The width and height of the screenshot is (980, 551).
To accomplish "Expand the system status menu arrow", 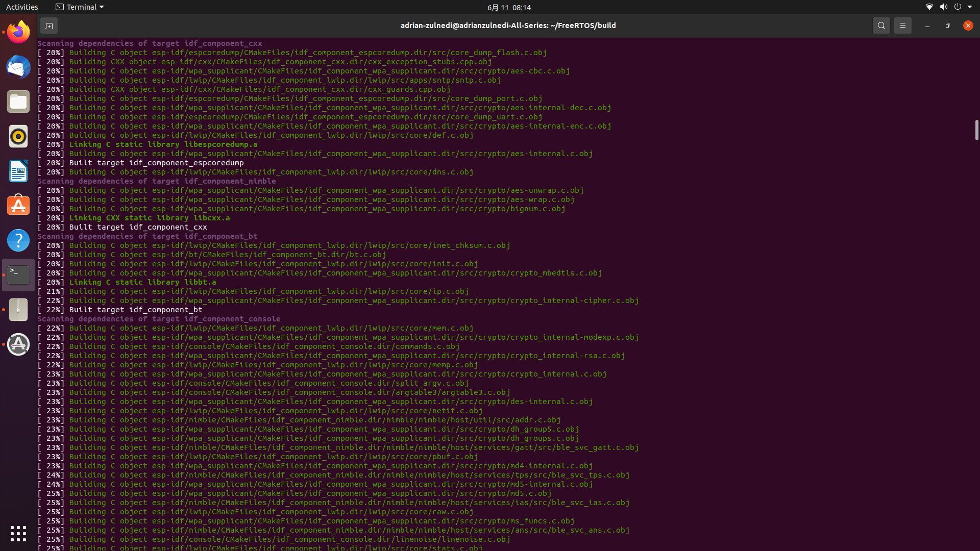I will pyautogui.click(x=970, y=7).
